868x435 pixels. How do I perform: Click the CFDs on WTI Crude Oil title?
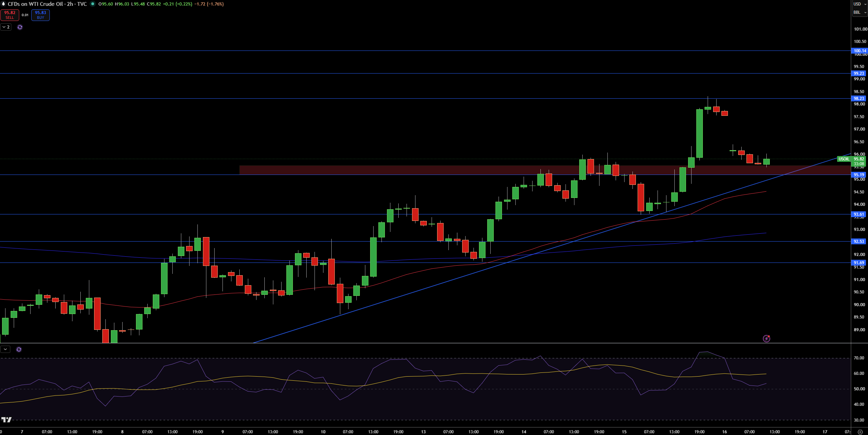click(x=35, y=4)
